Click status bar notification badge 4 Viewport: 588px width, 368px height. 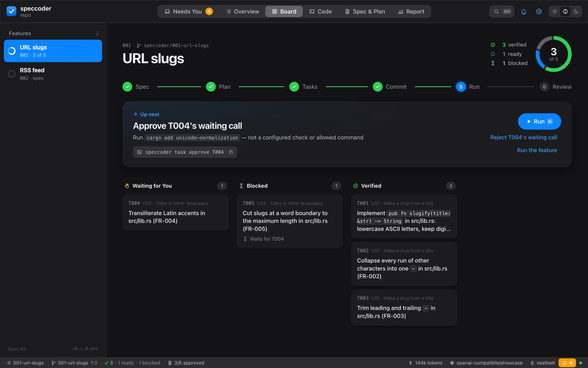(567, 363)
